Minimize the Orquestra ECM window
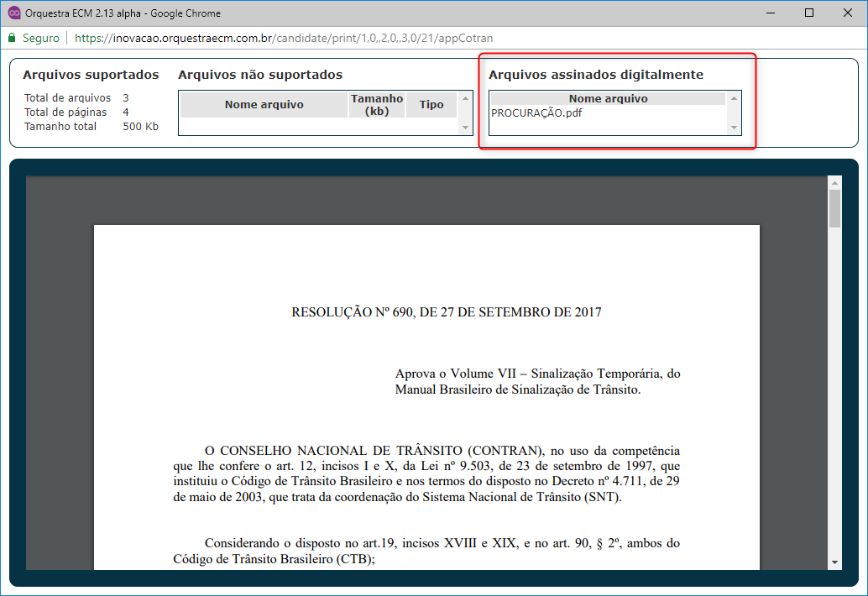 tap(771, 13)
